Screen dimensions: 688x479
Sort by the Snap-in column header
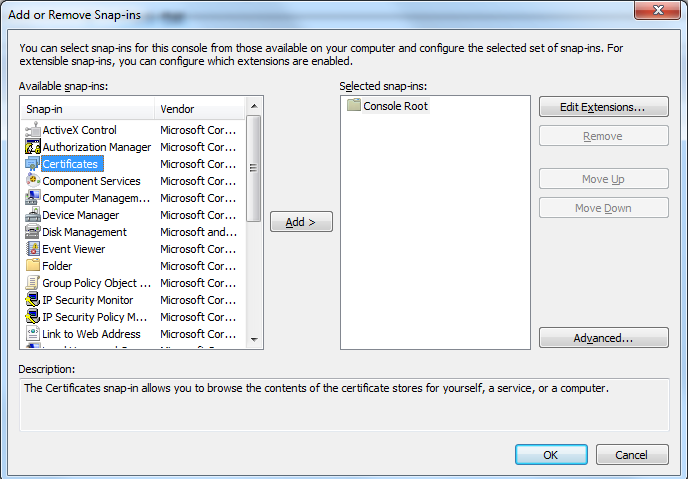[x=88, y=109]
